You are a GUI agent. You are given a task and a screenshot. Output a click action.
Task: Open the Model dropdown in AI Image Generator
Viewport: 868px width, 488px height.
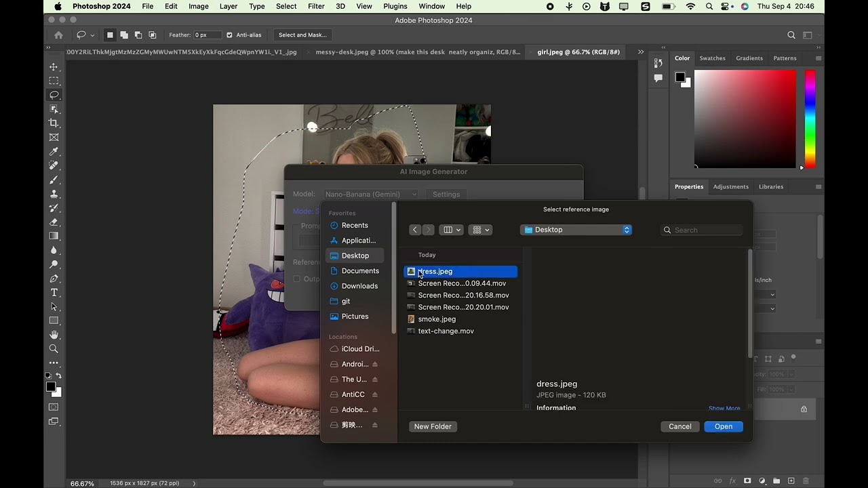(x=371, y=195)
